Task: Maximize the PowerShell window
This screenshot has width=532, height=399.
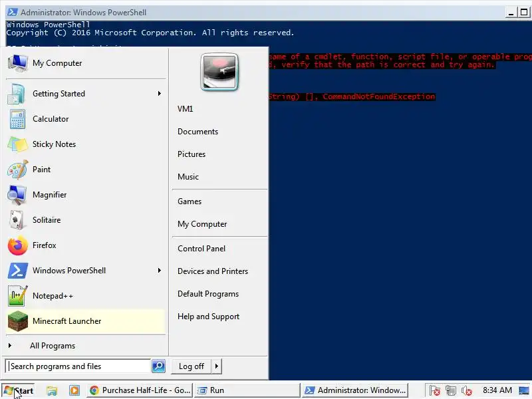Action: (x=524, y=13)
